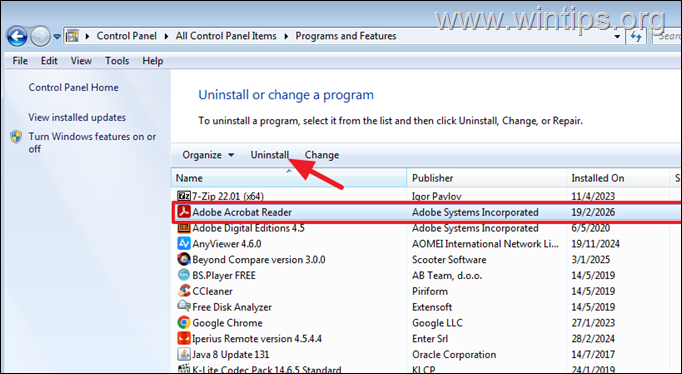This screenshot has width=682, height=374.
Task: Click the Adobe Digital Editions icon
Action: 184,228
